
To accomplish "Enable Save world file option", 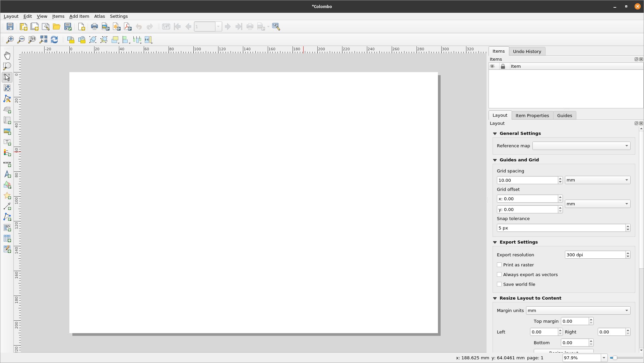I will coord(499,284).
